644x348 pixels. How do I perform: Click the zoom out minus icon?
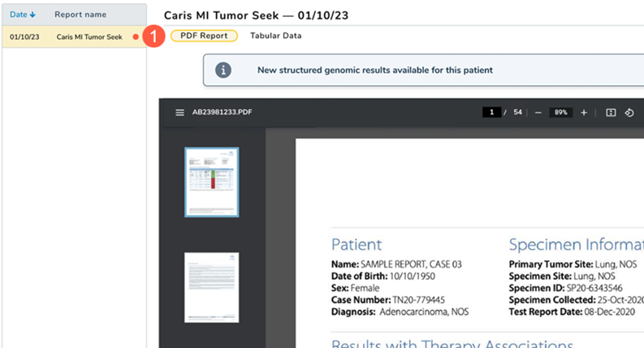point(538,112)
